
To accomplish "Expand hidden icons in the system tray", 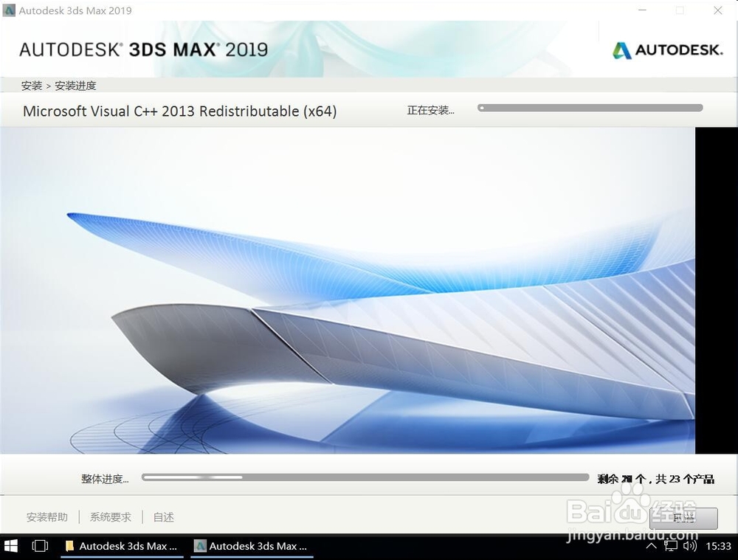I will point(652,546).
